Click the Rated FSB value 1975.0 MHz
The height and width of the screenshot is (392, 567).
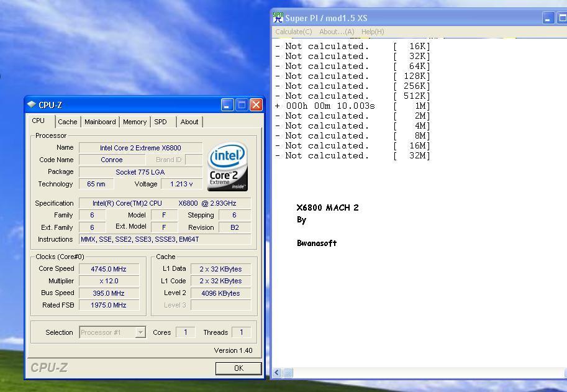(x=109, y=305)
